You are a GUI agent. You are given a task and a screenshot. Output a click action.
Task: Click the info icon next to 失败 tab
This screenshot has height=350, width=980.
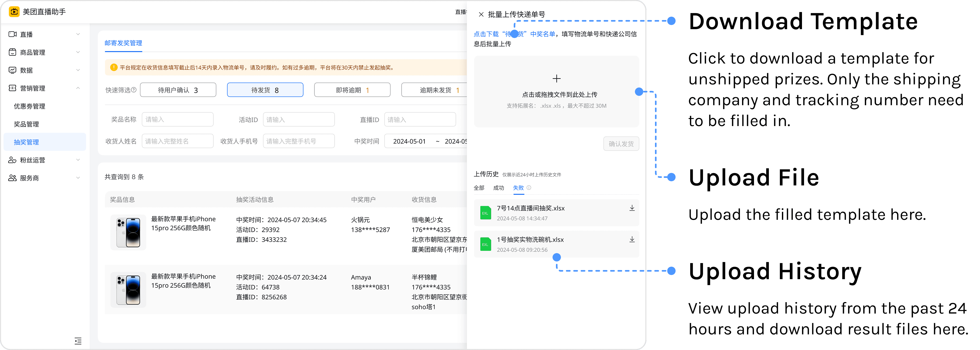[x=529, y=188]
